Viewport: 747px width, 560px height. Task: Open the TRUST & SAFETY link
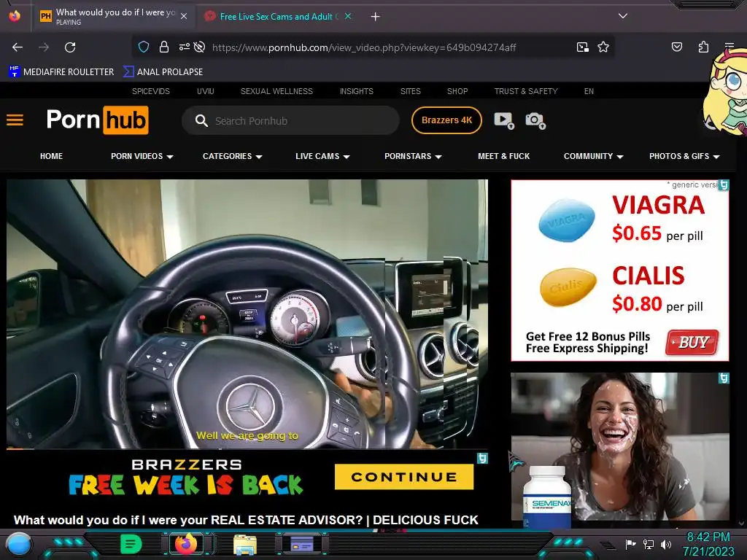tap(526, 91)
